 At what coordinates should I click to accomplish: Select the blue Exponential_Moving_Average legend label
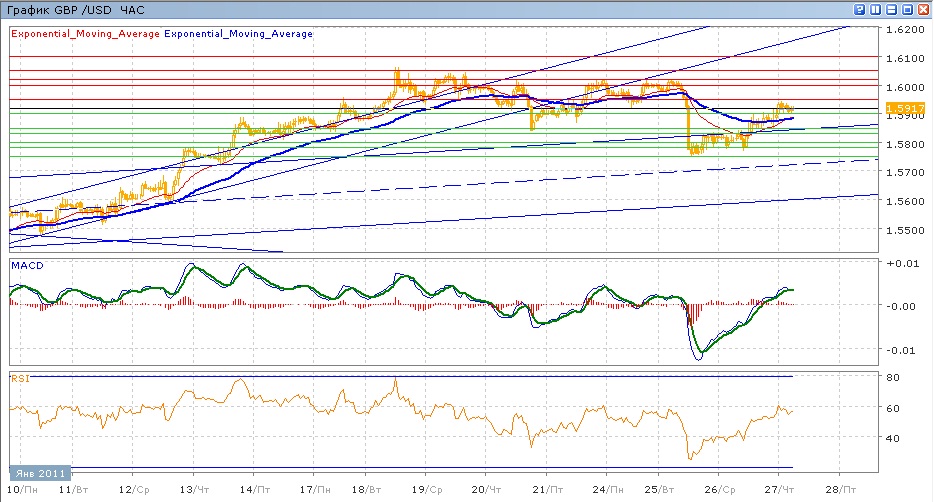pos(238,34)
